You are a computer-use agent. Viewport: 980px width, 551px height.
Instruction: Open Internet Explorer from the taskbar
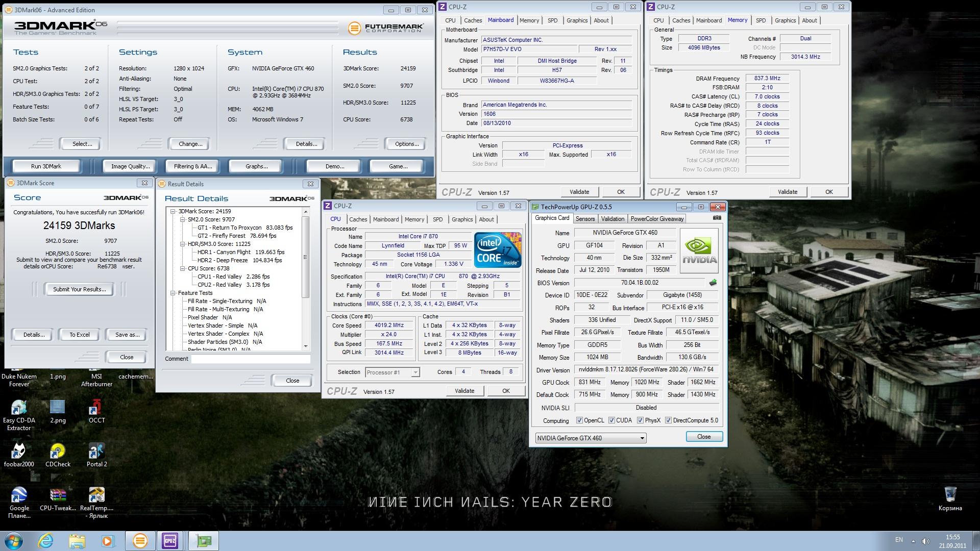(x=45, y=541)
